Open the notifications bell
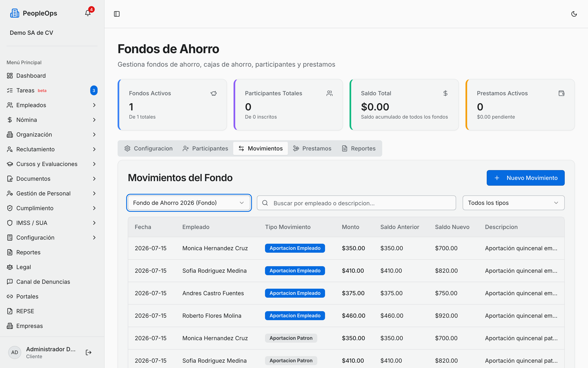The height and width of the screenshot is (368, 588). pyautogui.click(x=88, y=13)
